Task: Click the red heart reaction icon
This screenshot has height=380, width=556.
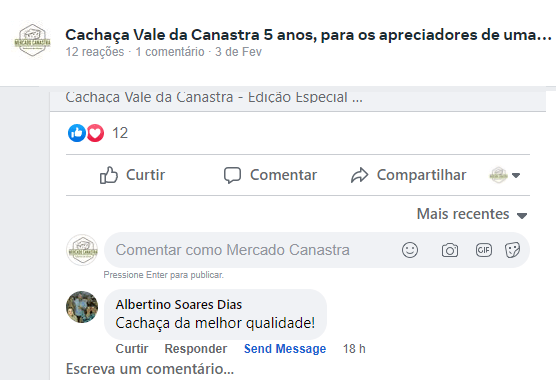Action: 95,133
